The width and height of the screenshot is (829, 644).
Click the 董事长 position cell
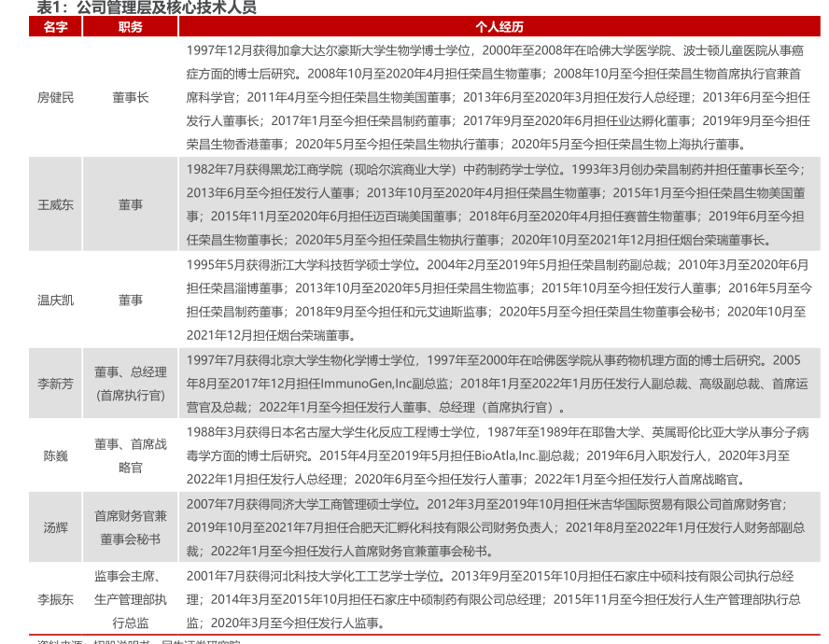click(130, 97)
